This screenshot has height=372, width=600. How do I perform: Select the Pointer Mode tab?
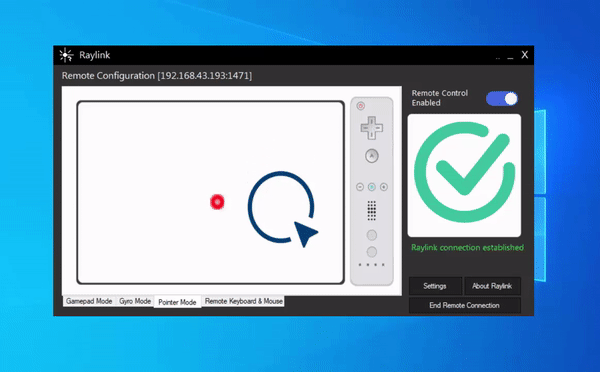(177, 302)
